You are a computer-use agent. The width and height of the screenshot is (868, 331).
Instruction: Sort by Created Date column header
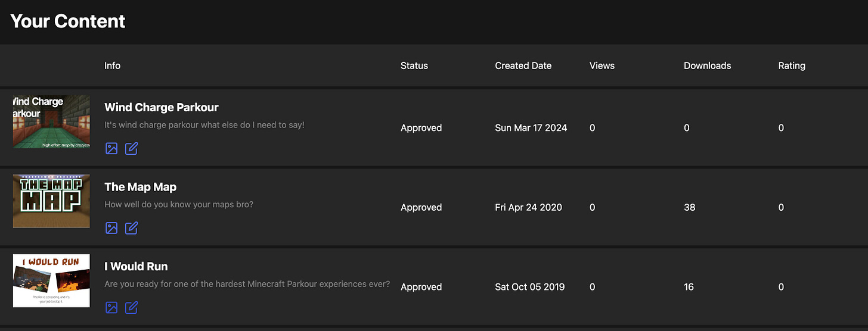coord(523,65)
